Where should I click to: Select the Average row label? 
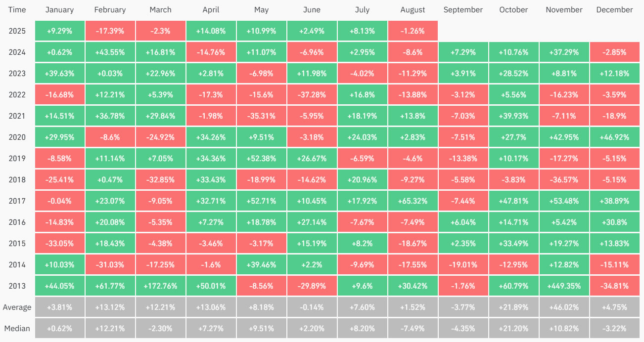[17, 307]
